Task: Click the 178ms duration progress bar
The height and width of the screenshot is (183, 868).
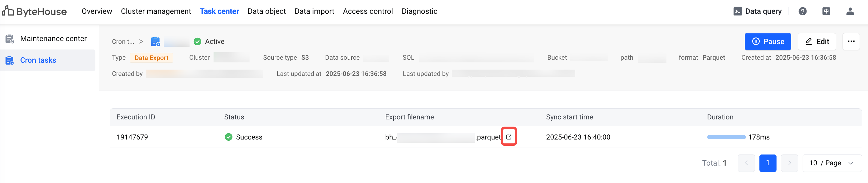Action: click(726, 137)
